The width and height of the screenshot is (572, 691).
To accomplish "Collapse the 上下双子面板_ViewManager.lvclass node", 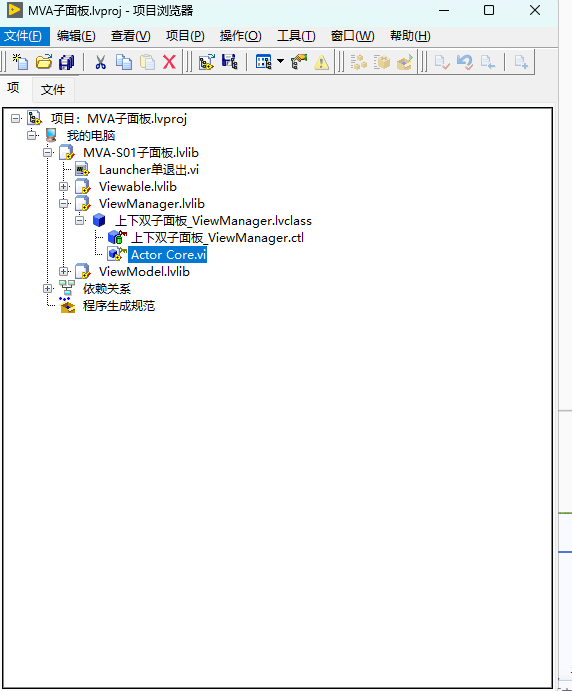I will click(x=80, y=220).
